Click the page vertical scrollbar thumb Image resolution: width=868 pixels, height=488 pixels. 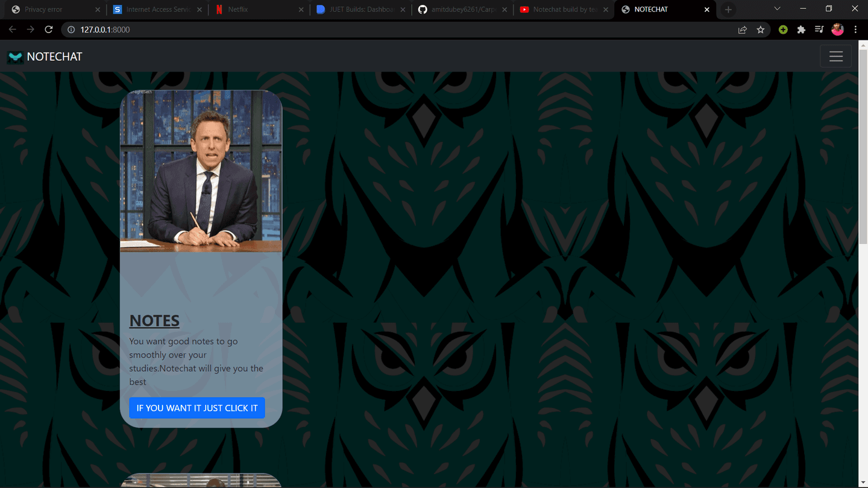tap(863, 147)
